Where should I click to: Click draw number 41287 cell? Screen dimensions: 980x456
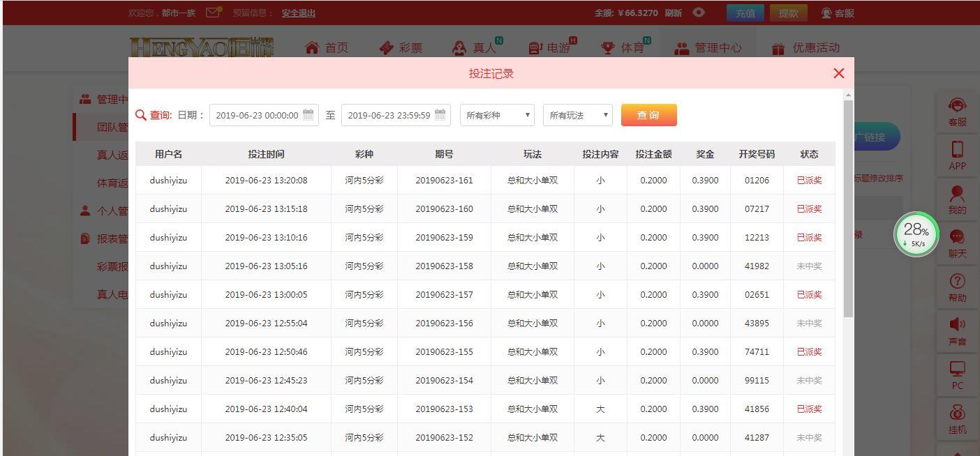(757, 437)
